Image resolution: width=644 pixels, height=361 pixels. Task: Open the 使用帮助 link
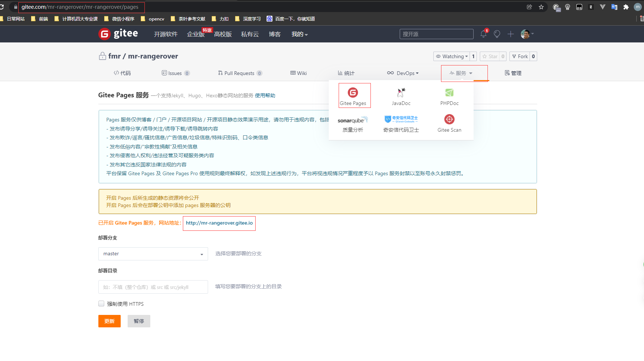point(265,95)
